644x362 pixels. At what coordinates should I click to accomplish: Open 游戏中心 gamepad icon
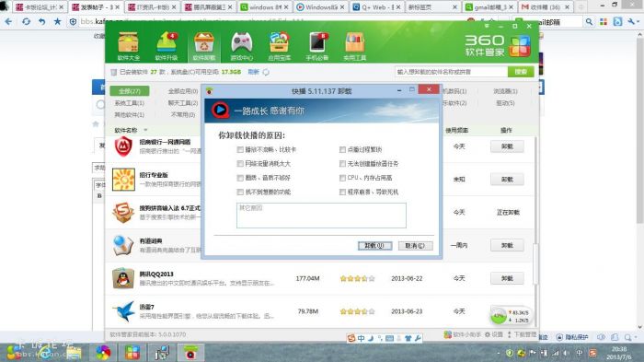(x=241, y=46)
